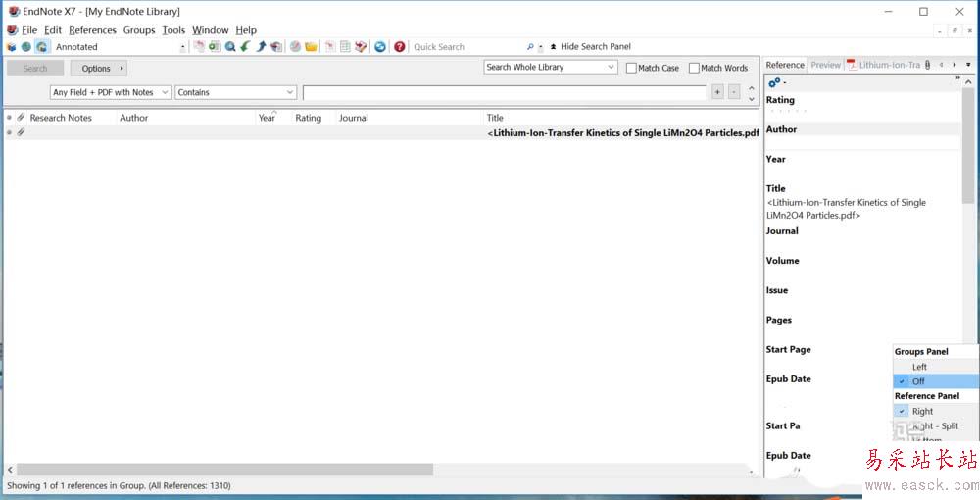Image resolution: width=980 pixels, height=500 pixels.
Task: Toggle the Match Case checkbox
Action: (631, 68)
